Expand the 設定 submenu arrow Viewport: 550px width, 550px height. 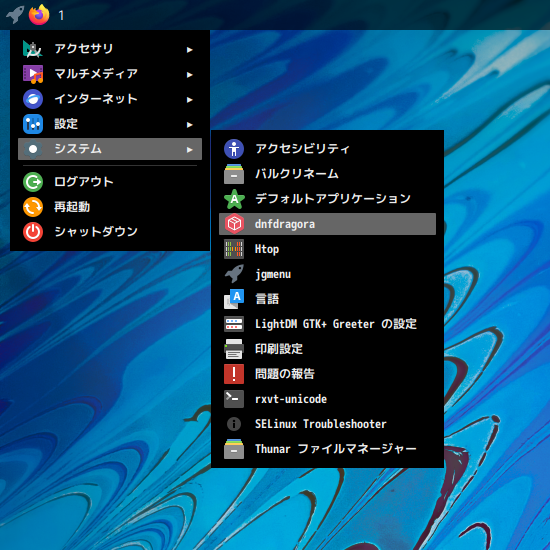point(189,125)
